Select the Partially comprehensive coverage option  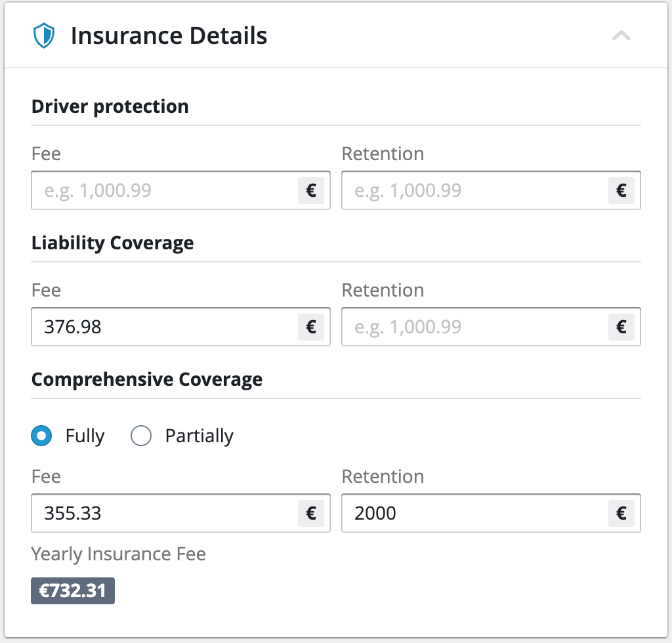tap(141, 436)
